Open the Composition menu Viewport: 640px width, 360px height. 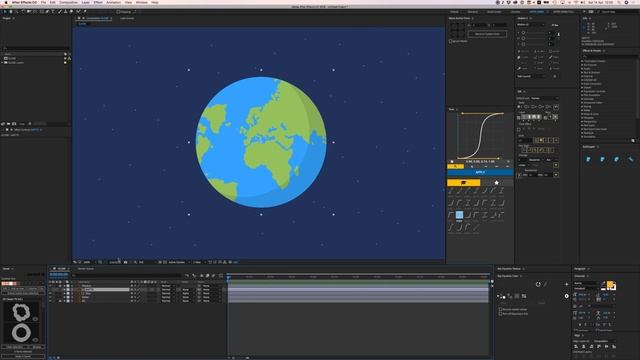click(69, 2)
